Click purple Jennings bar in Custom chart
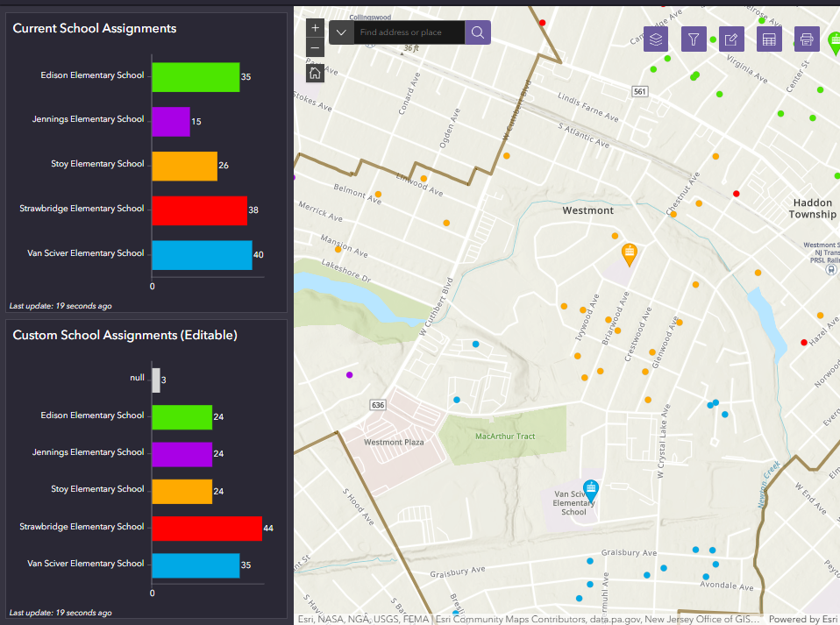Viewport: 840px width, 625px height. pos(182,454)
